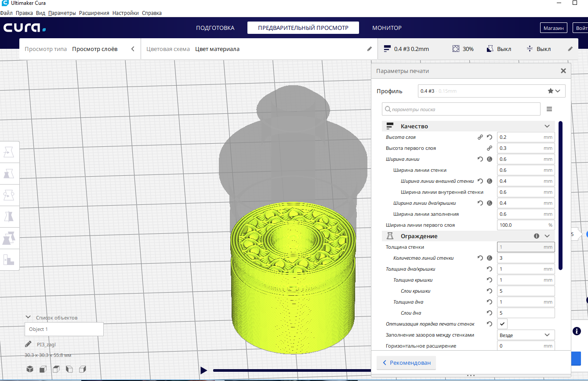The width and height of the screenshot is (588, 381).
Task: Click the Рекомендован button
Action: (x=406, y=363)
